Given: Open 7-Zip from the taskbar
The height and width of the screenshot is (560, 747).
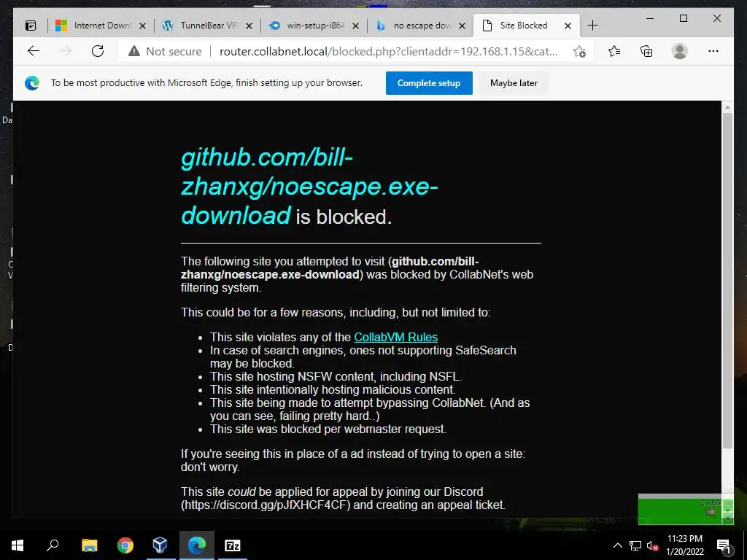Looking at the screenshot, I should [x=233, y=545].
